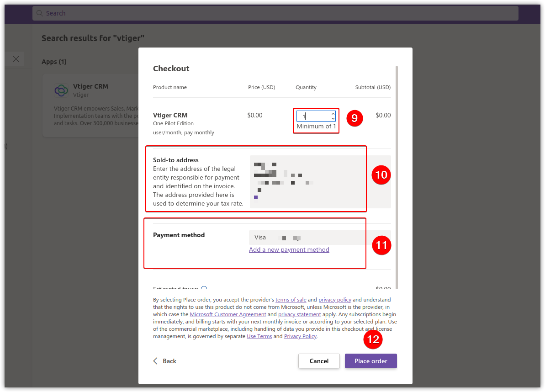This screenshot has height=392, width=545.
Task: Click the Vtiger CRM product name
Action: click(170, 115)
